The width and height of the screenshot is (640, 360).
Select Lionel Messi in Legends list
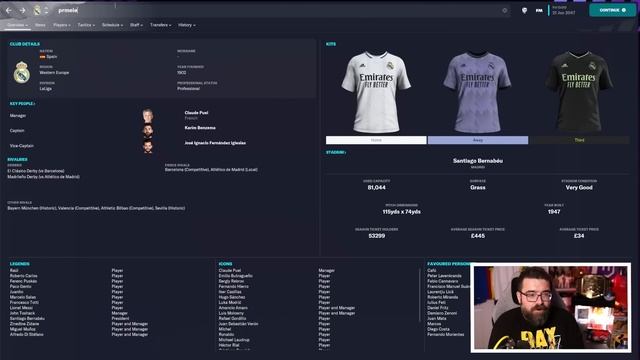tap(21, 308)
